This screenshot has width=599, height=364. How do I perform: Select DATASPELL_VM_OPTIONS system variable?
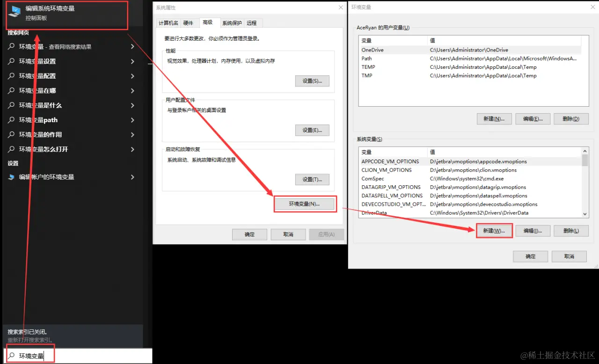(470, 196)
